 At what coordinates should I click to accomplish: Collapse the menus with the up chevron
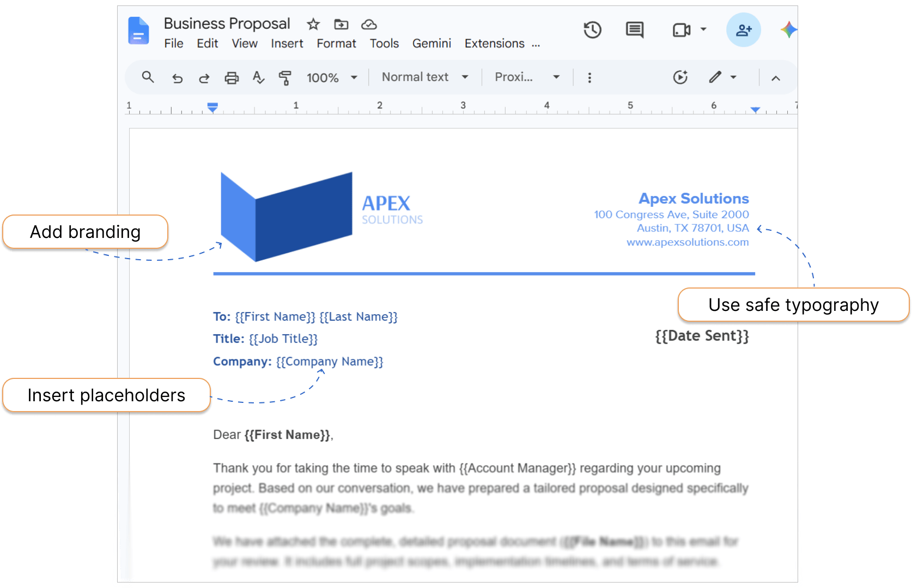pos(776,78)
